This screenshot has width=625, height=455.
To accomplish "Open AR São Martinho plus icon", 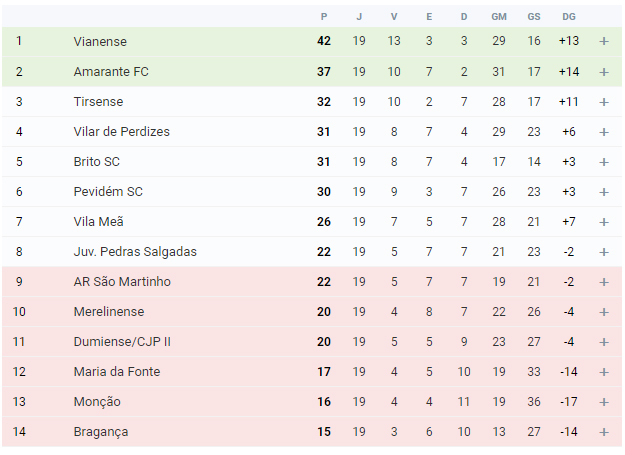I will tap(603, 282).
